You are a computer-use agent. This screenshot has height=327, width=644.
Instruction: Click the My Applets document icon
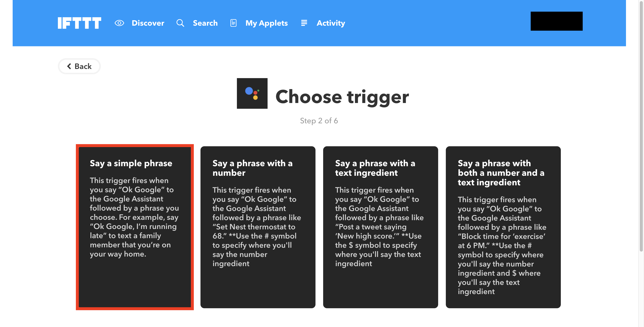point(233,23)
